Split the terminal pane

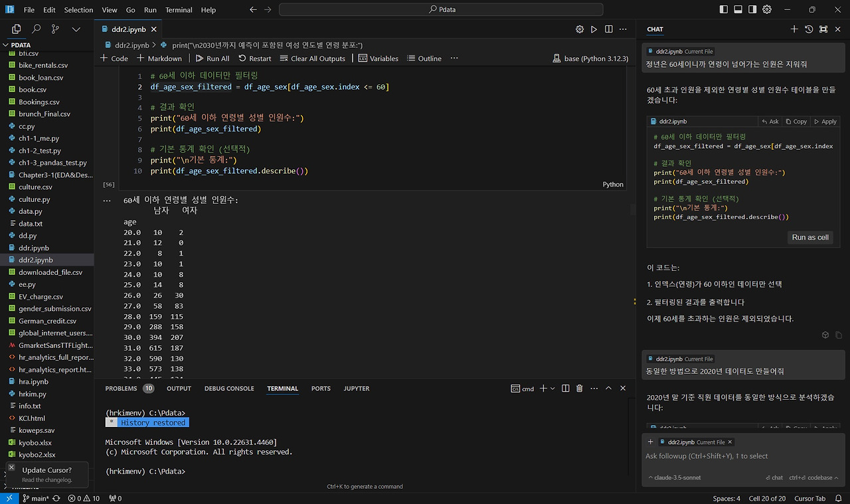(x=565, y=388)
